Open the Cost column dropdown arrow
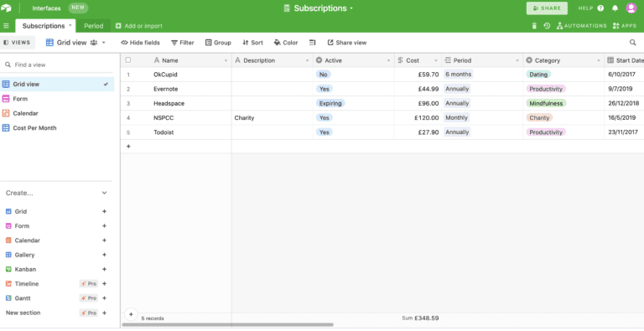The image size is (644, 331). [x=436, y=61]
